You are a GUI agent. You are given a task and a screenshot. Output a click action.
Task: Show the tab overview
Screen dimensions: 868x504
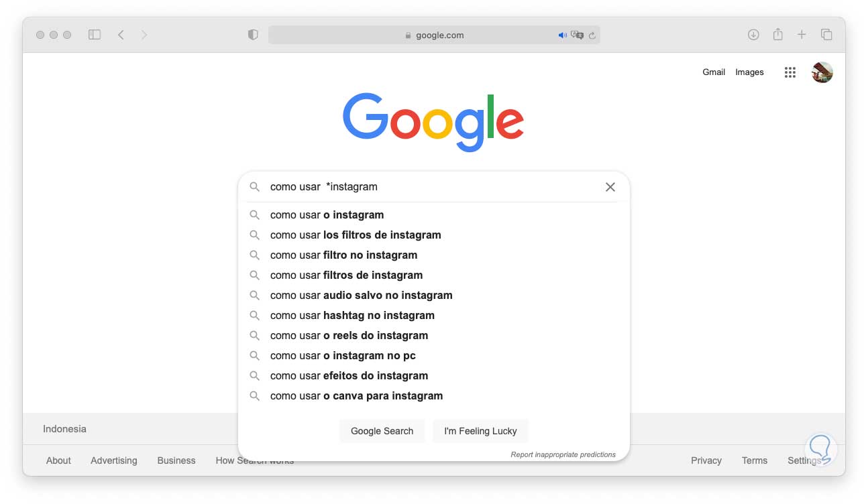[x=826, y=35]
